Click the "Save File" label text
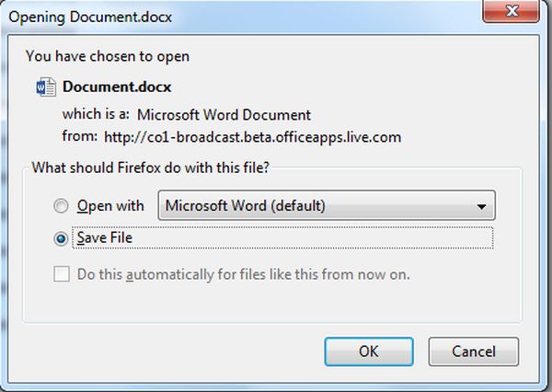Viewport: 552px width, 392px height. point(107,238)
